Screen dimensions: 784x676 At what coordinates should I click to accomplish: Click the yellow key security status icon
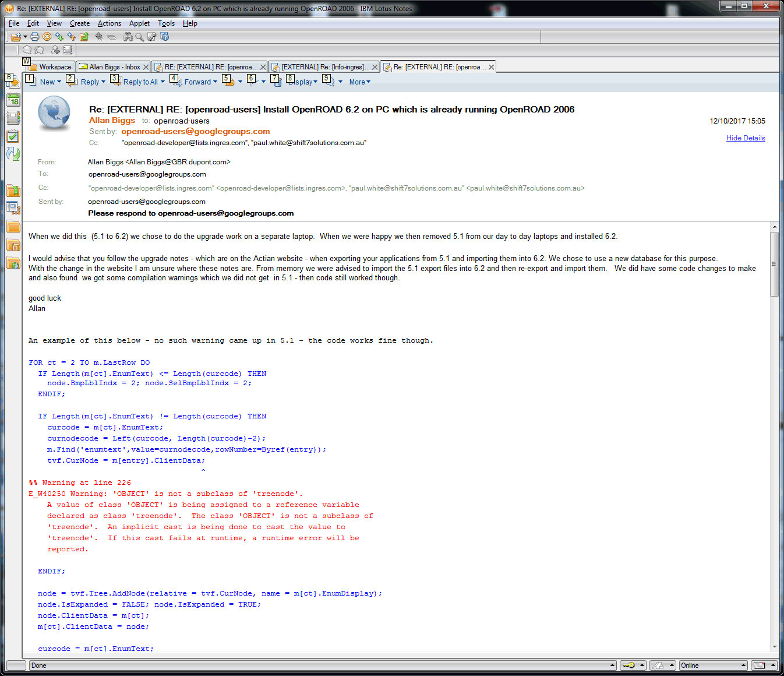[628, 666]
